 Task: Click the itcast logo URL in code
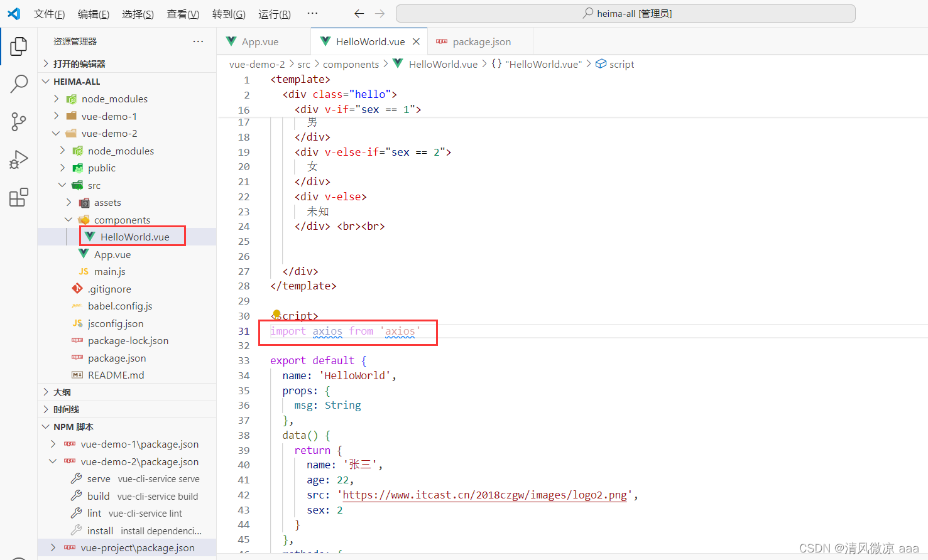click(484, 495)
